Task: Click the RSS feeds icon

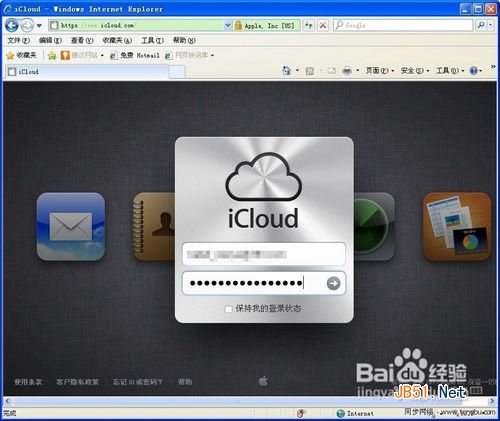Action: (310, 71)
